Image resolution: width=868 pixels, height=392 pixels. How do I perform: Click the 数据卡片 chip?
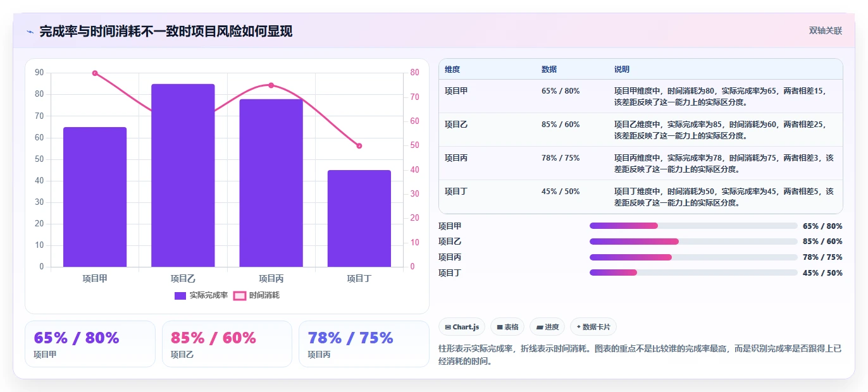(593, 327)
